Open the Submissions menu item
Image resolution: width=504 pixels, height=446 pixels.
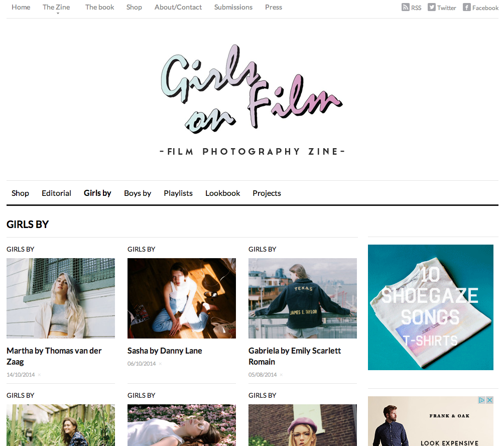tap(233, 7)
